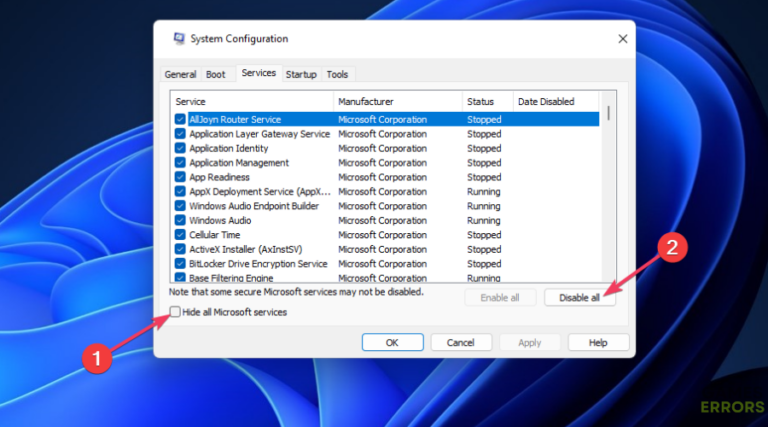The height and width of the screenshot is (427, 768).
Task: Uncheck the Windows Audio service checkbox
Action: (180, 220)
